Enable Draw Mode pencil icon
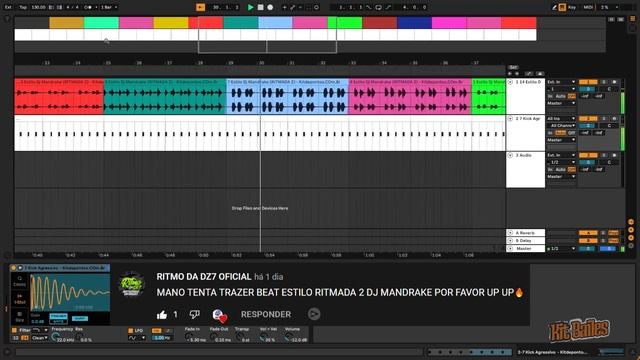The height and width of the screenshot is (360, 640). click(x=554, y=7)
